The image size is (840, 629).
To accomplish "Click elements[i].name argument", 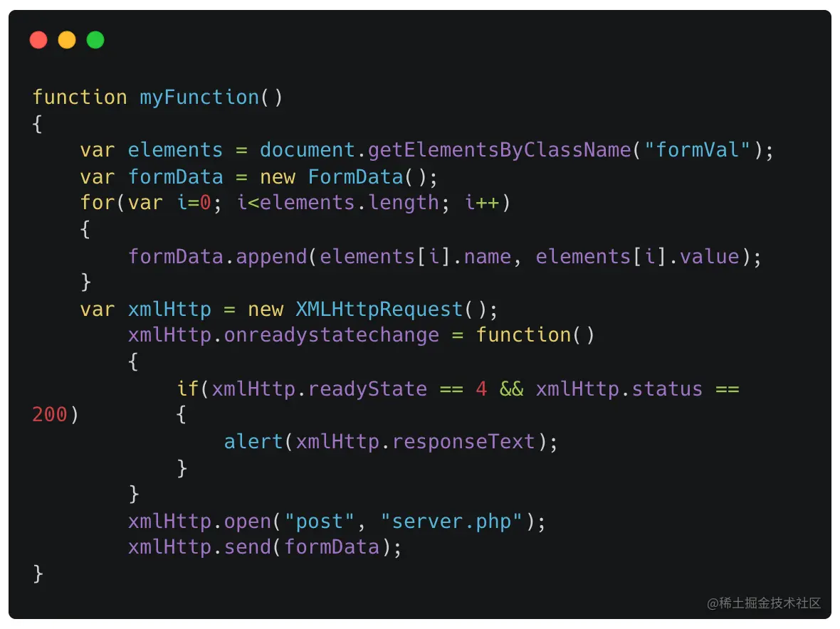I will click(415, 257).
